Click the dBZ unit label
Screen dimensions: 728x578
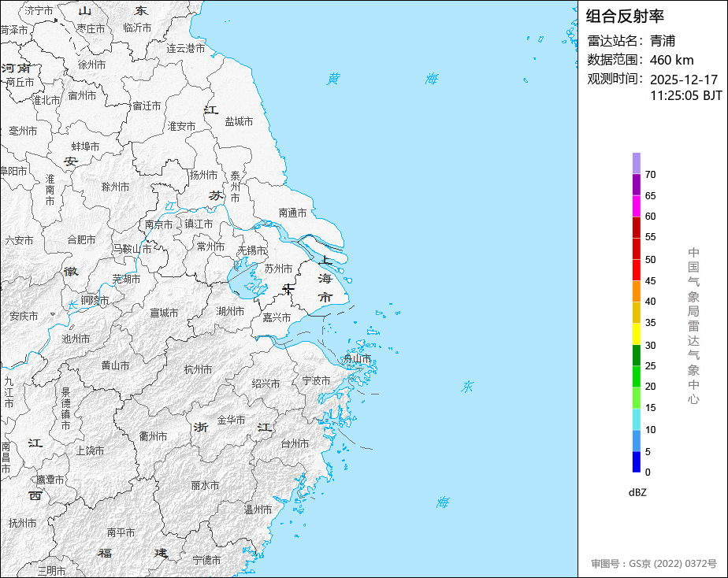[x=637, y=493]
